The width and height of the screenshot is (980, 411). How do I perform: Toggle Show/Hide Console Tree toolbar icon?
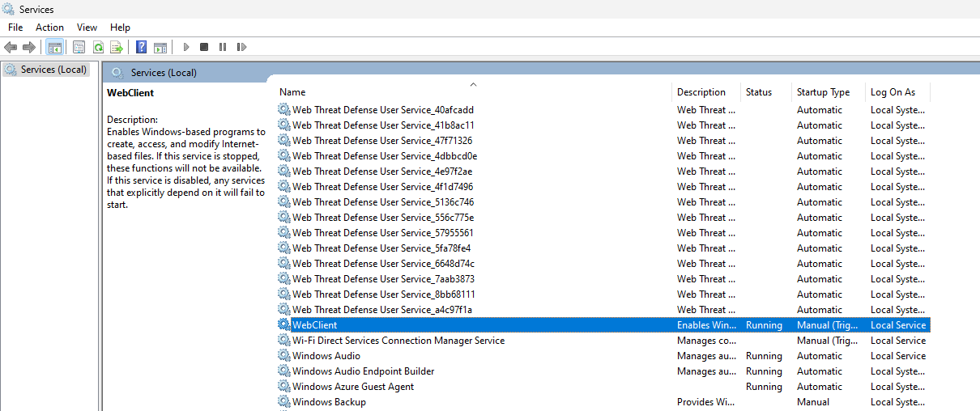click(x=54, y=48)
